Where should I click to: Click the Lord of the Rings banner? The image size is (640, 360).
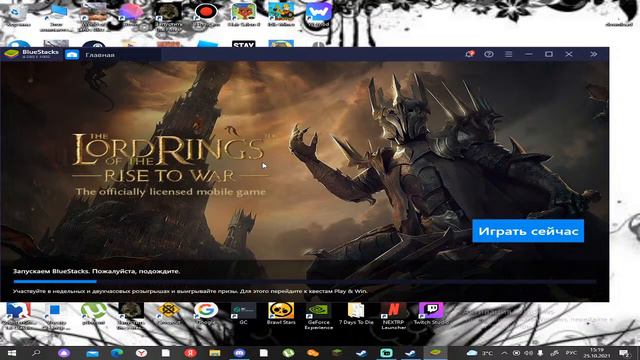304,161
